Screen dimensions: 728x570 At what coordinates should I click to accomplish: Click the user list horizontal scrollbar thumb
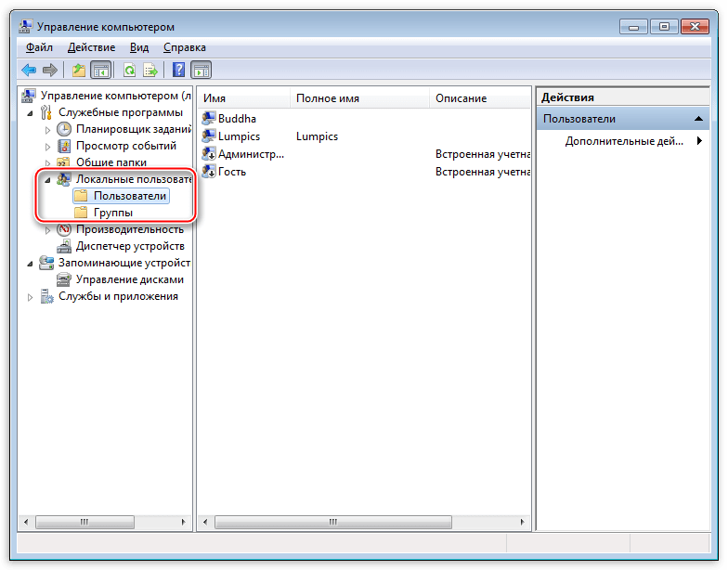332,522
